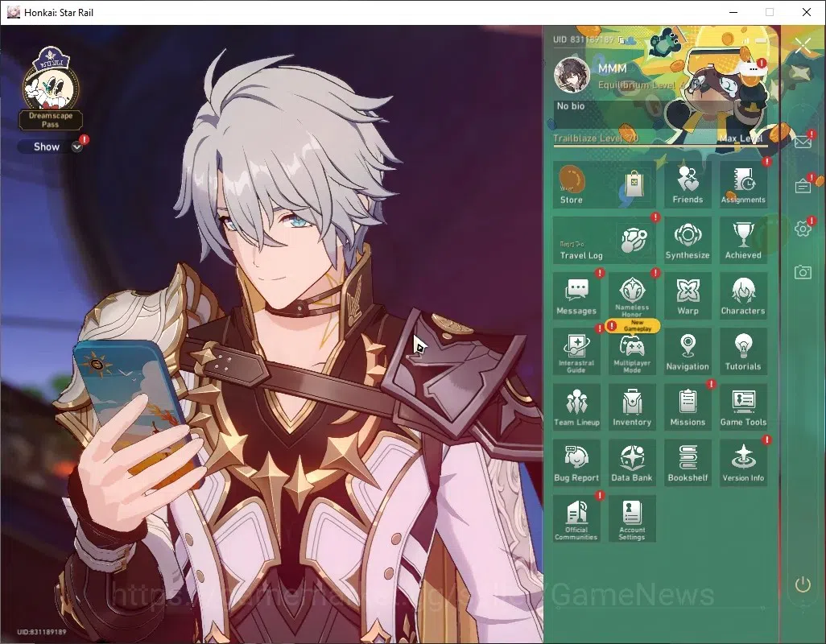Viewport: 826px width, 644px height.
Task: Click the MMM player name
Action: pyautogui.click(x=612, y=68)
